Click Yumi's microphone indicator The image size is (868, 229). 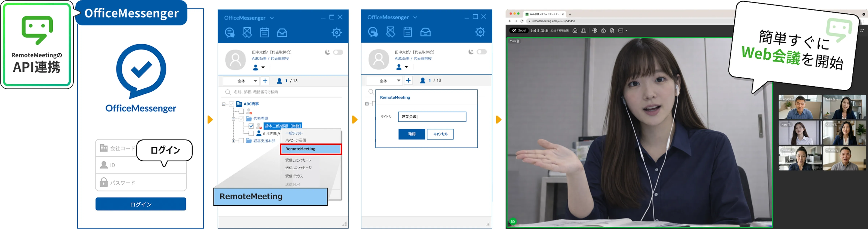[x=518, y=41]
